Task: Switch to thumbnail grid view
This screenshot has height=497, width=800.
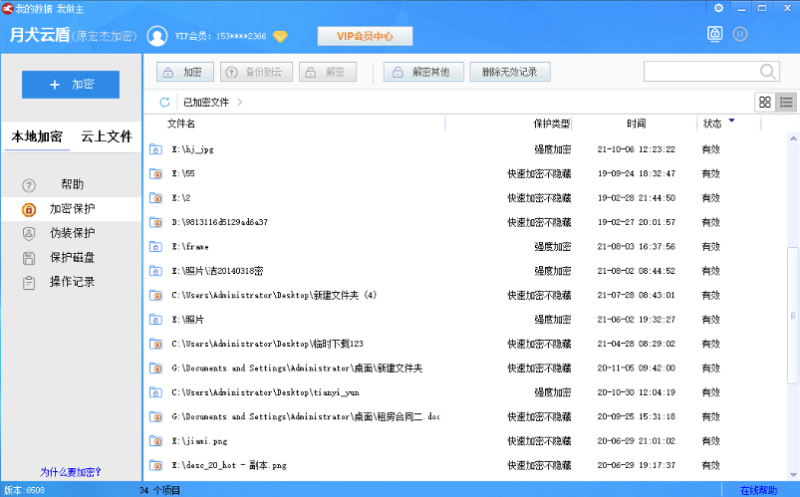Action: [x=765, y=102]
